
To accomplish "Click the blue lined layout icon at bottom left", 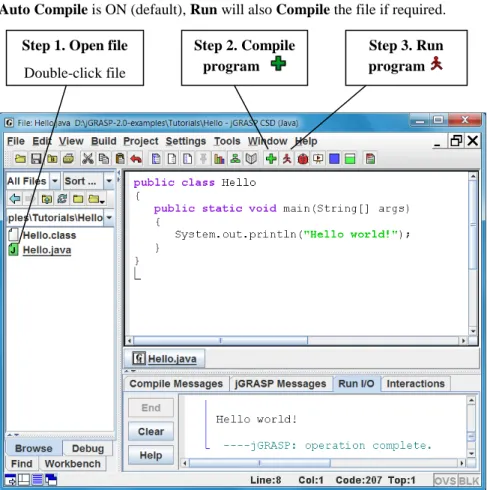I will 37,480.
